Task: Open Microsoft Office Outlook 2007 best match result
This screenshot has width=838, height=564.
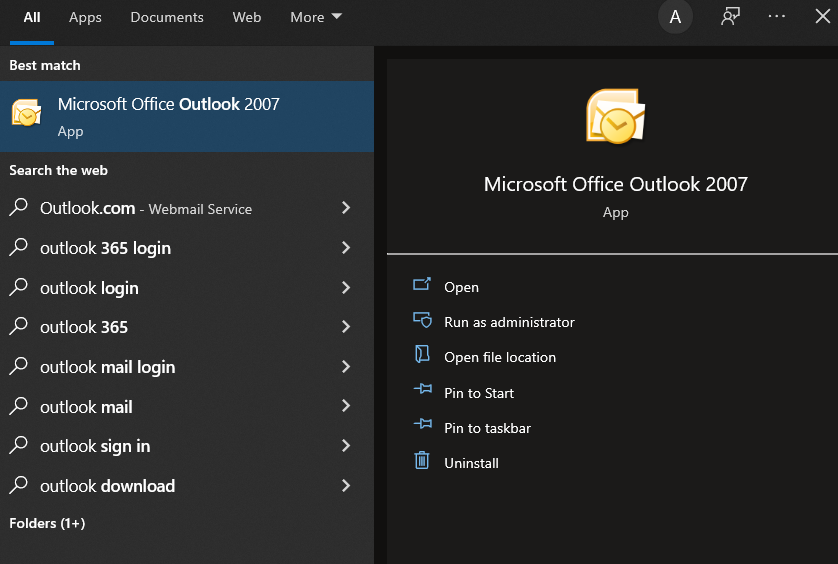Action: click(187, 117)
